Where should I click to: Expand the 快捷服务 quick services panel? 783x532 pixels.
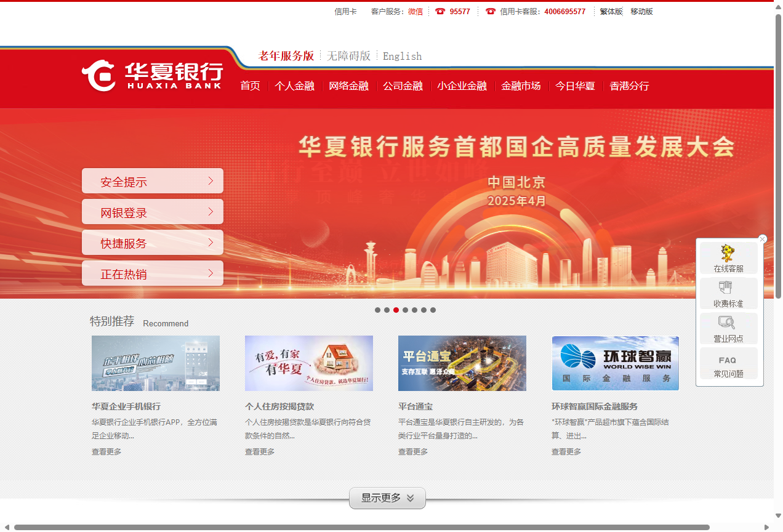153,243
